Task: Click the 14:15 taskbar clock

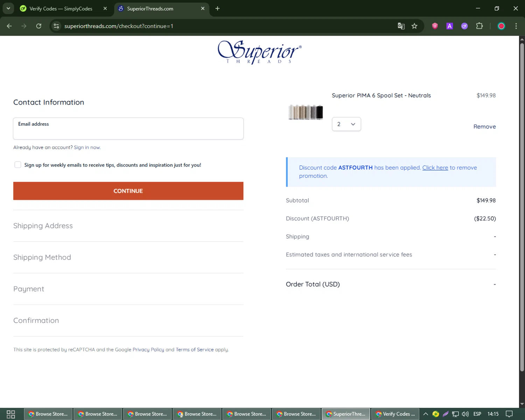Action: tap(493, 414)
